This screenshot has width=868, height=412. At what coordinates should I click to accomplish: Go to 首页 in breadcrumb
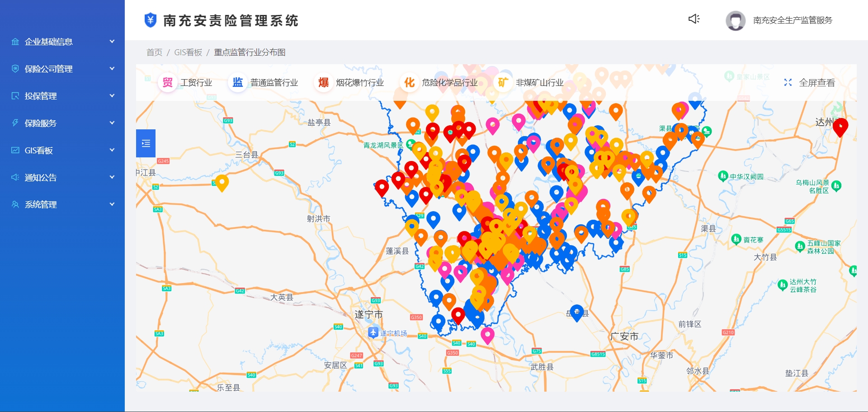154,52
